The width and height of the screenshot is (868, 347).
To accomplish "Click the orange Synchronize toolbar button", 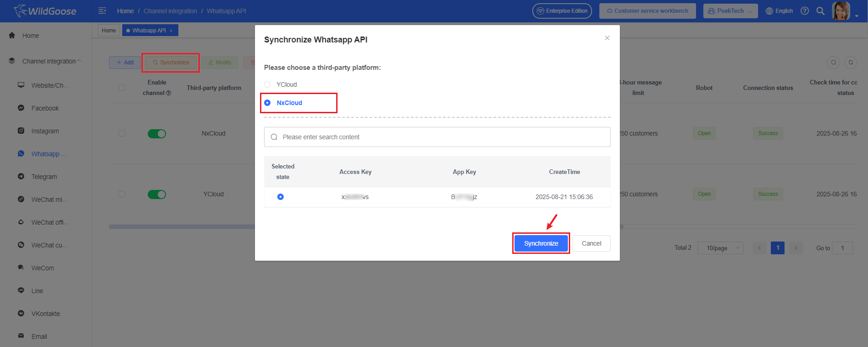I will coord(171,63).
